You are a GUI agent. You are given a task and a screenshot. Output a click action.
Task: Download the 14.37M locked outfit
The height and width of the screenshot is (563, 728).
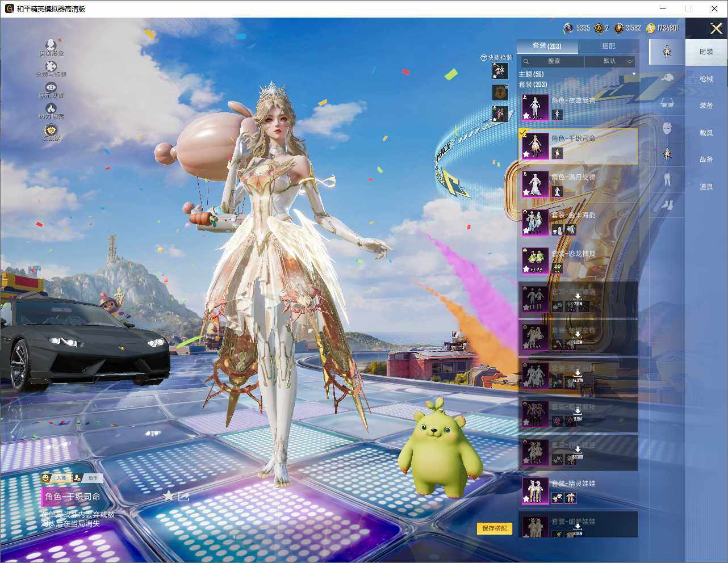click(x=578, y=376)
